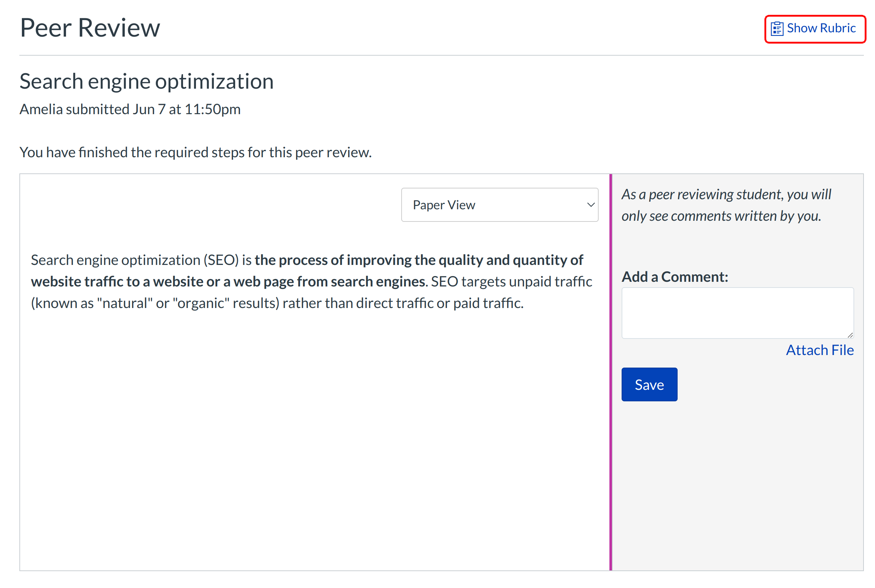
Task: Select the Search engine optimization title
Action: point(147,81)
